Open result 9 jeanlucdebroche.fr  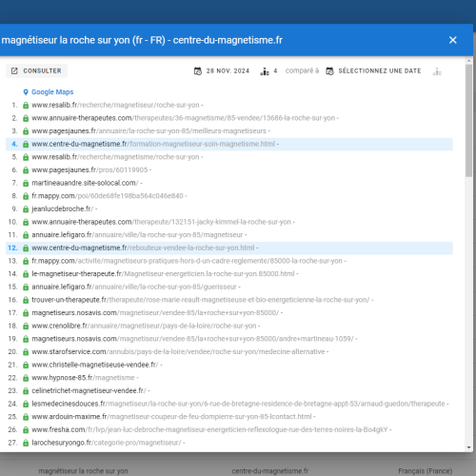pyautogui.click(x=63, y=209)
